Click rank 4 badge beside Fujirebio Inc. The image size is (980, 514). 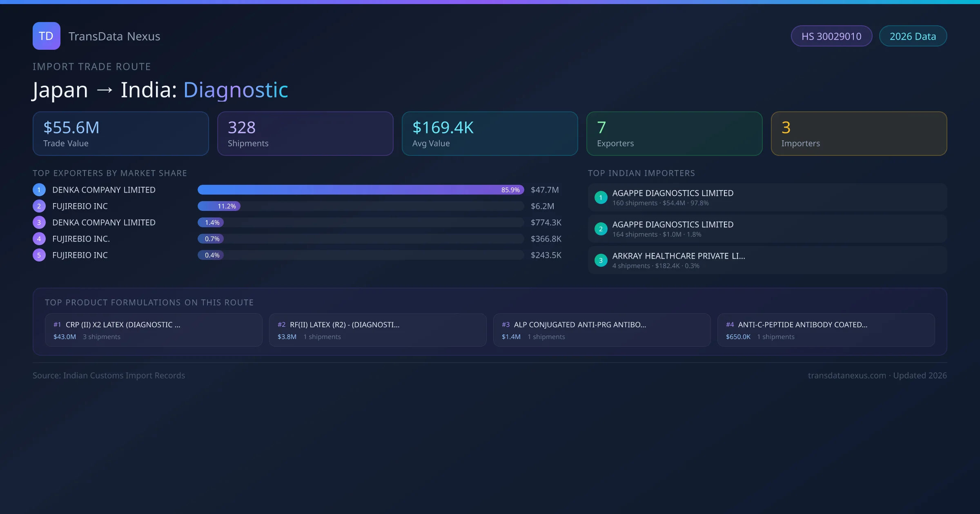click(x=39, y=239)
